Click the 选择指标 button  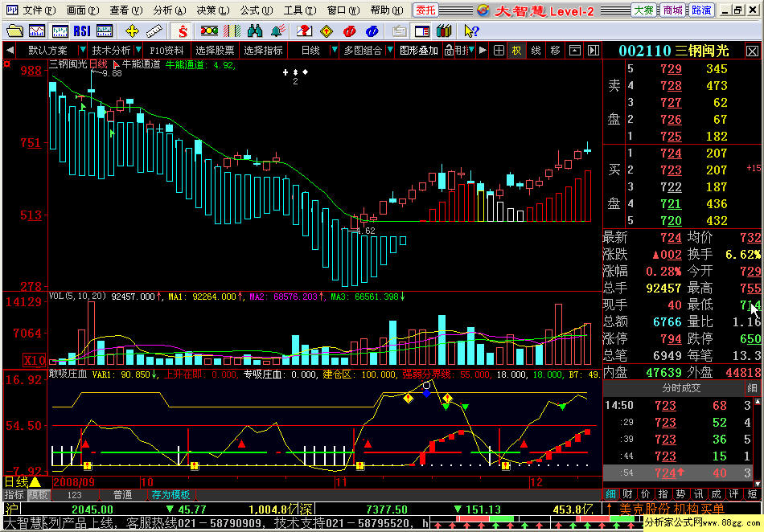263,50
